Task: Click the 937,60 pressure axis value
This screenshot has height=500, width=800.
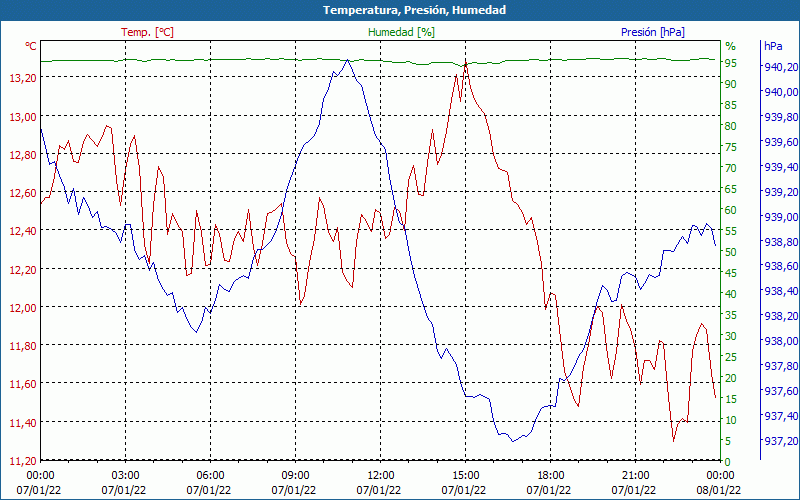Action: pos(781,391)
